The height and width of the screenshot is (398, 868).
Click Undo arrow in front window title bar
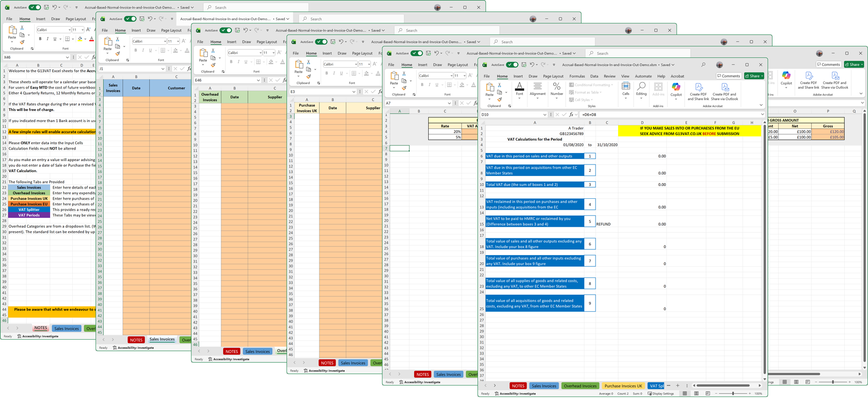click(x=532, y=65)
